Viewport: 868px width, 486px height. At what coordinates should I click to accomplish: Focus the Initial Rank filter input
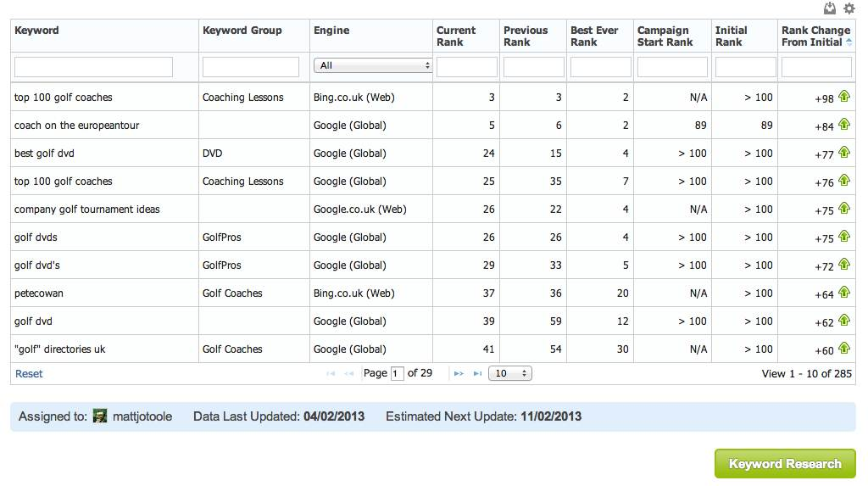[x=745, y=67]
